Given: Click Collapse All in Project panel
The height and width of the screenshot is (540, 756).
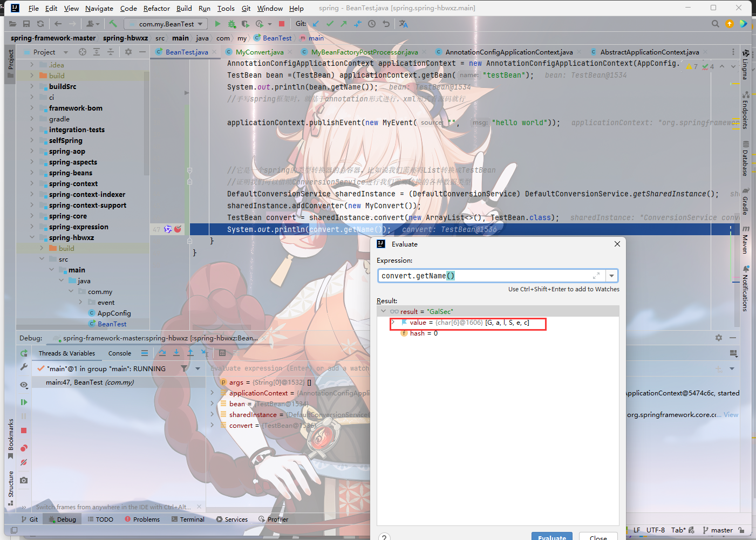Looking at the screenshot, I should click(x=111, y=52).
